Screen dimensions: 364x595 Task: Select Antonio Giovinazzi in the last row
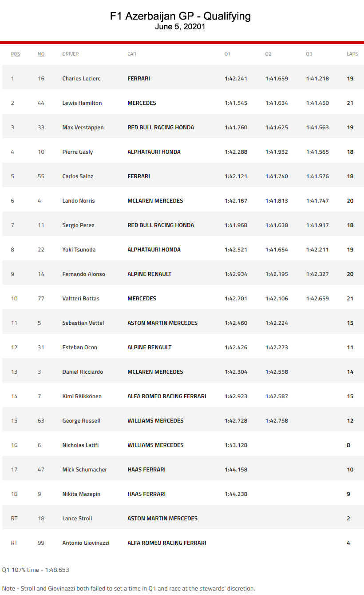86,543
